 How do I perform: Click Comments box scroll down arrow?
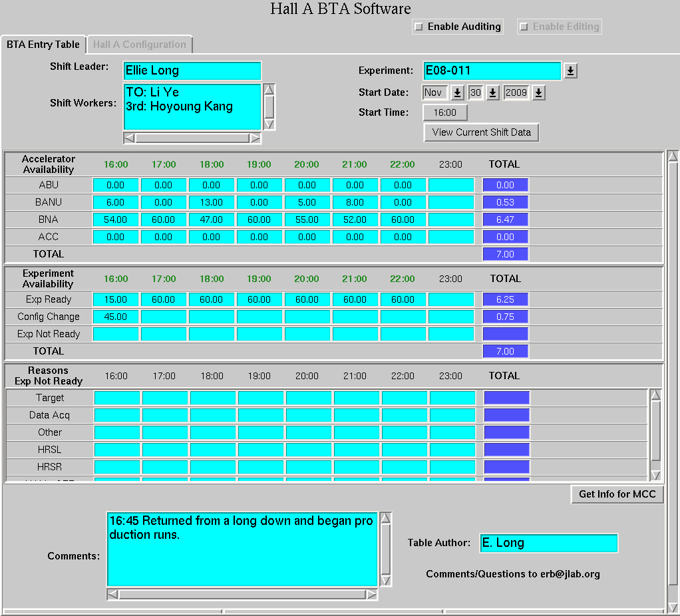tap(385, 581)
